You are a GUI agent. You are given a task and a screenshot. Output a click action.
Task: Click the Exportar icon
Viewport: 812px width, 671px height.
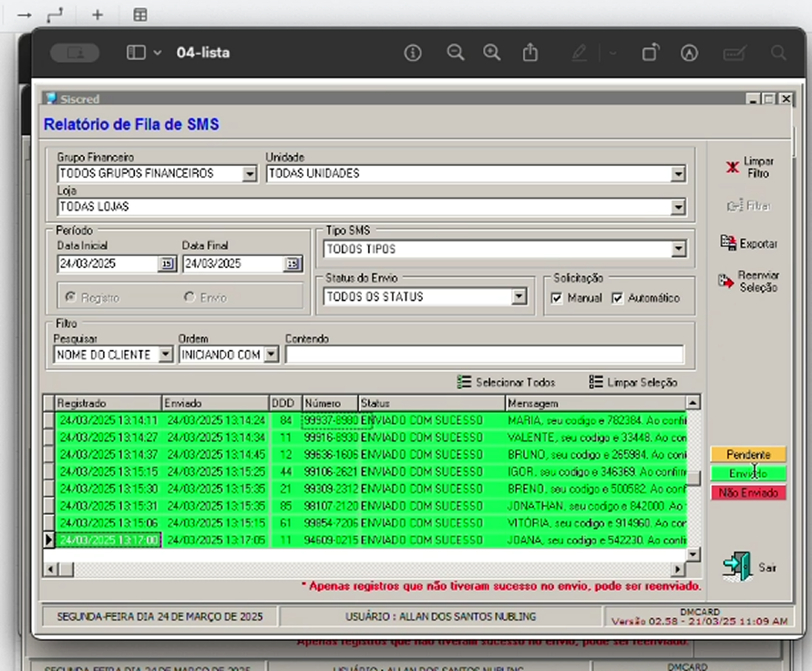point(727,243)
